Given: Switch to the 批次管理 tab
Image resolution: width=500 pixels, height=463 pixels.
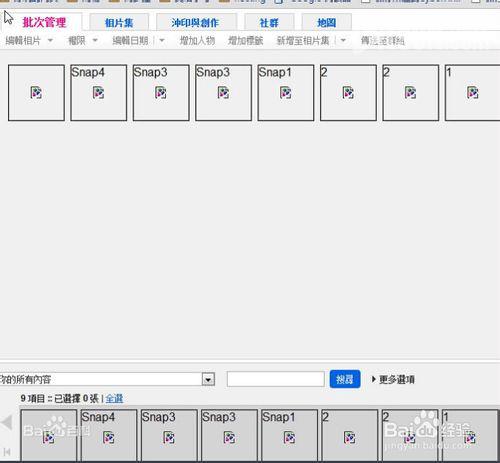Looking at the screenshot, I should click(44, 22).
